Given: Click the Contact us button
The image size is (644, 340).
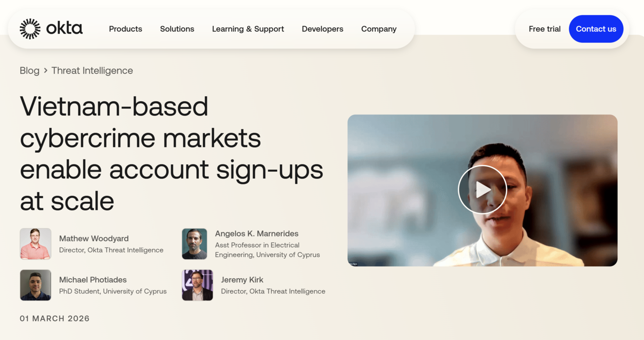Looking at the screenshot, I should [596, 29].
